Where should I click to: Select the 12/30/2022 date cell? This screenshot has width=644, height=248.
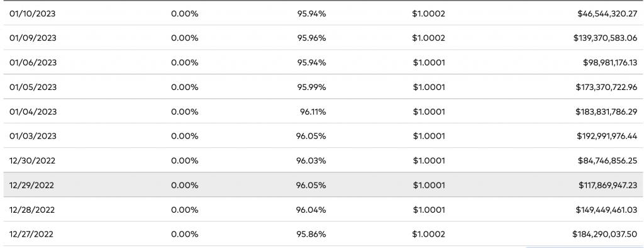(33, 161)
